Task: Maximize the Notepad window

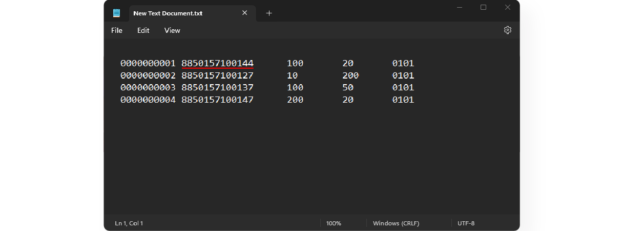Action: tap(483, 7)
